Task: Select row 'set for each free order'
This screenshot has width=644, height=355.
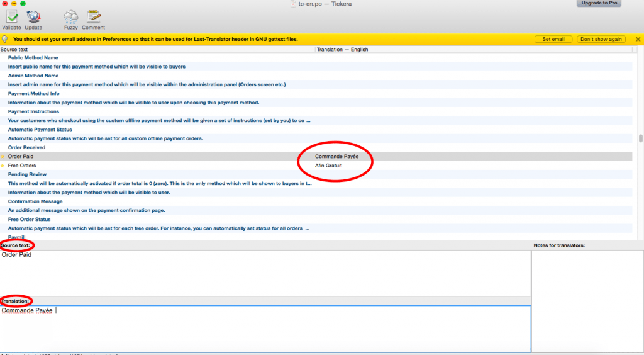Action: 316,228
